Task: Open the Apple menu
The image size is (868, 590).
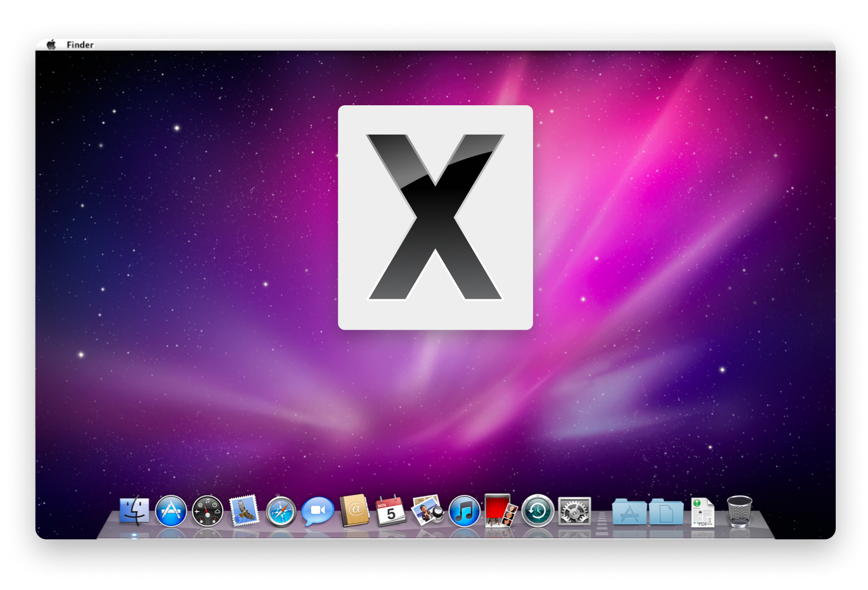Action: click(x=51, y=45)
